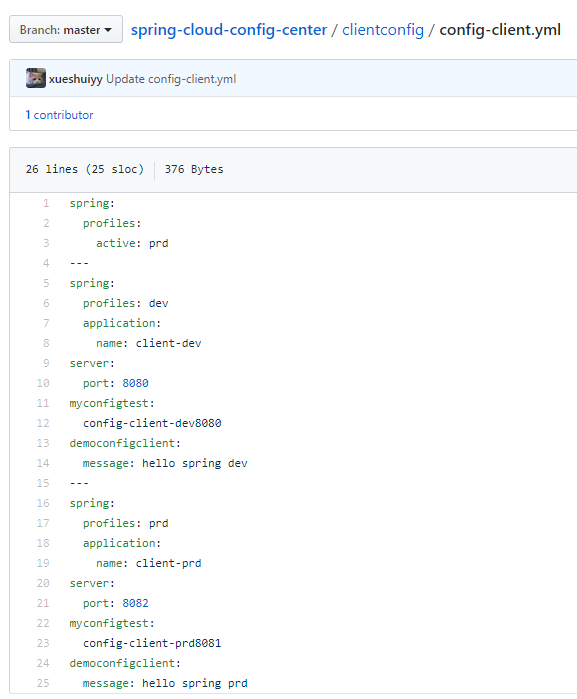Click line number 22

click(x=43, y=623)
